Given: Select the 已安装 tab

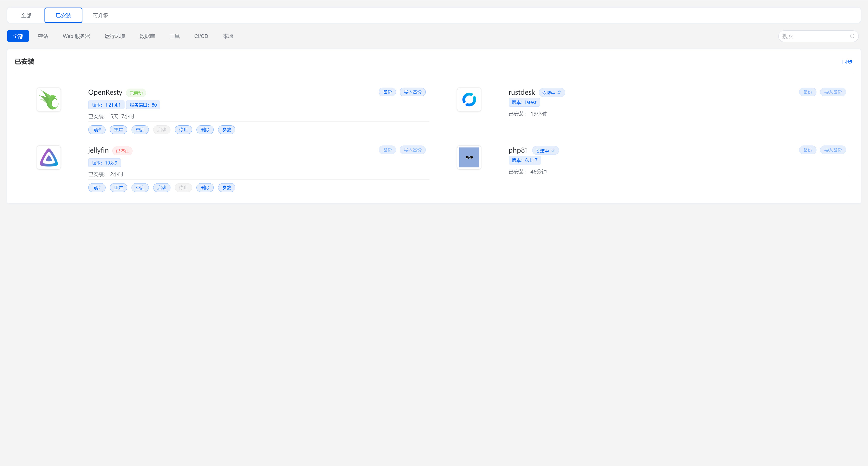Looking at the screenshot, I should 63,16.
